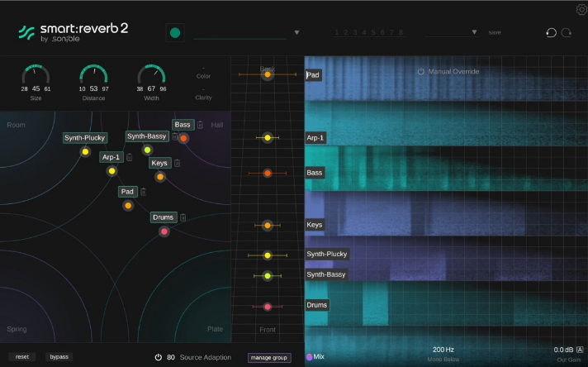Click the Synth-Plucky label in matrix

click(x=84, y=138)
